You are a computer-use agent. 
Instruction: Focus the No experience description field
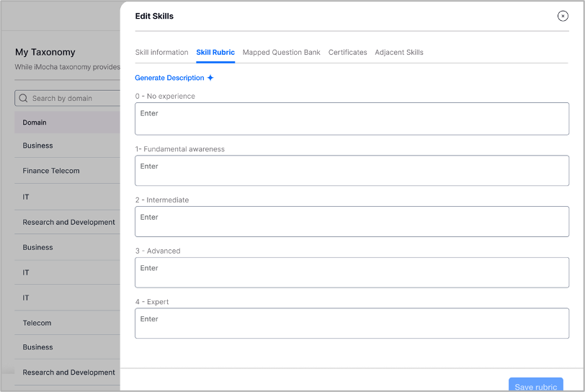pos(352,119)
